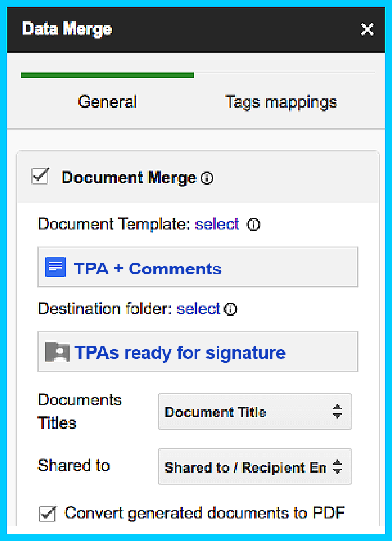Click Document Title dropdown arrows

point(337,411)
